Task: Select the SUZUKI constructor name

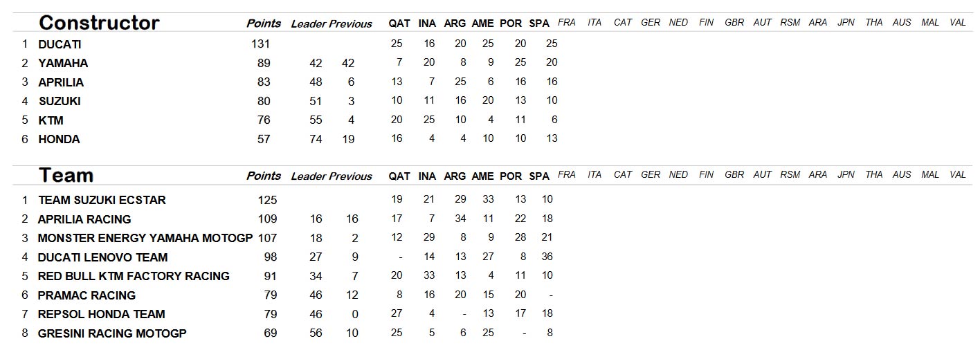Action: pos(60,101)
